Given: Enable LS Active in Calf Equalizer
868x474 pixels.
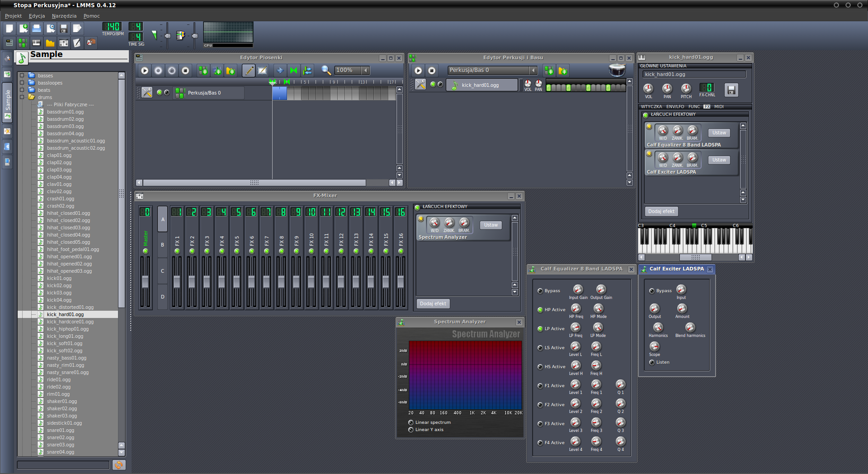Looking at the screenshot, I should point(540,348).
